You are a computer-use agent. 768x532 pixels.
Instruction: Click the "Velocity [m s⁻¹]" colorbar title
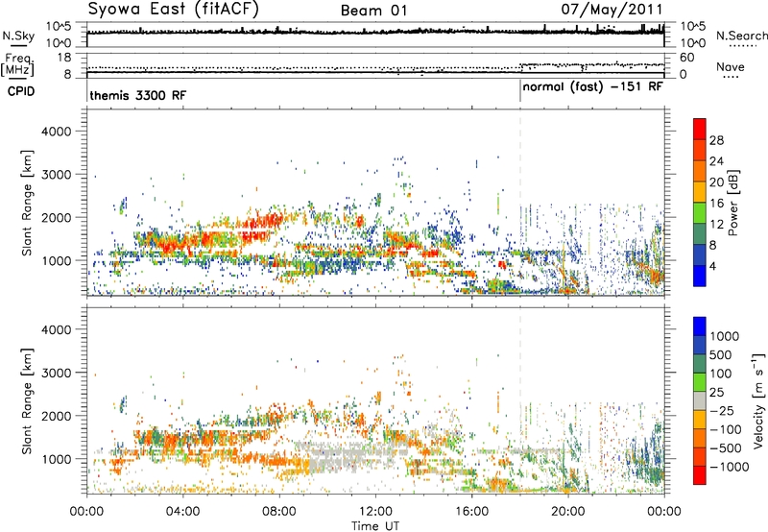point(758,400)
